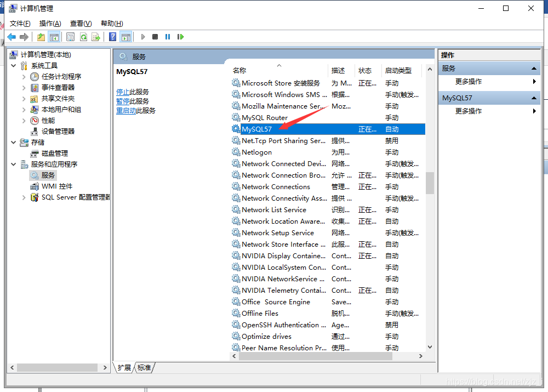
Task: Collapse the MySQL57 section in the actions pane
Action: (534, 98)
